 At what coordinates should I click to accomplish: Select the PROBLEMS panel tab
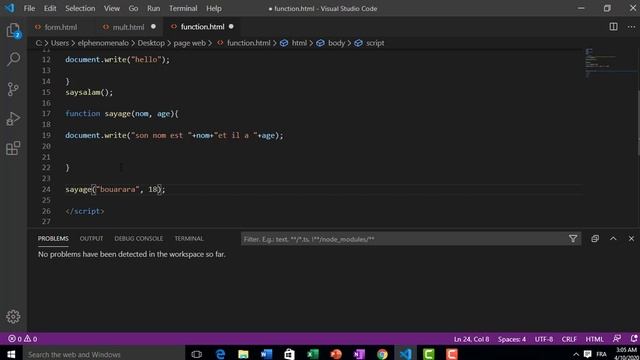(53, 238)
